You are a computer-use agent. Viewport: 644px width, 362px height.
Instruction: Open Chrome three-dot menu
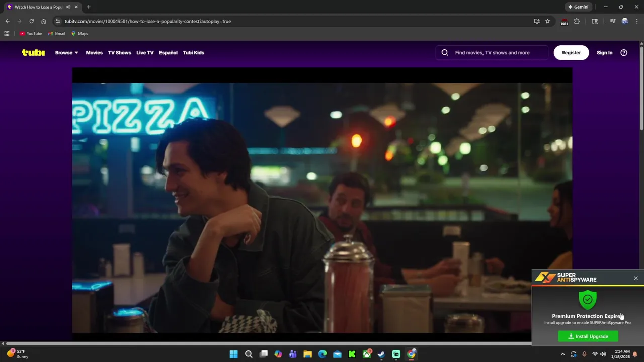(x=637, y=21)
